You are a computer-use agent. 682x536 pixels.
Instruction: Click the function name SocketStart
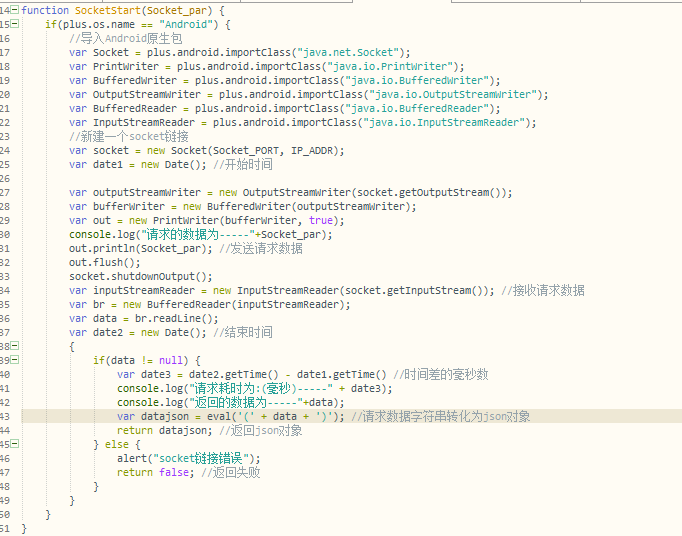(x=108, y=10)
